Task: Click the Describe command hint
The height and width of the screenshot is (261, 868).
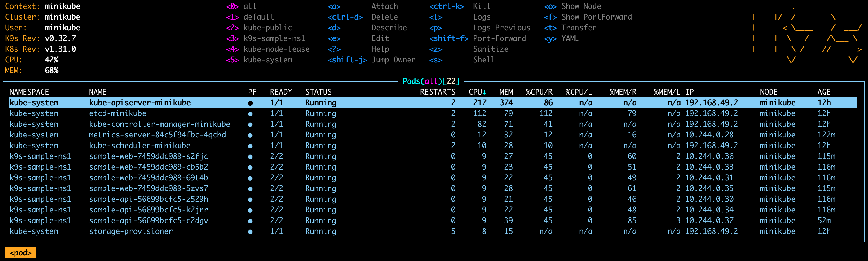Action: point(389,28)
